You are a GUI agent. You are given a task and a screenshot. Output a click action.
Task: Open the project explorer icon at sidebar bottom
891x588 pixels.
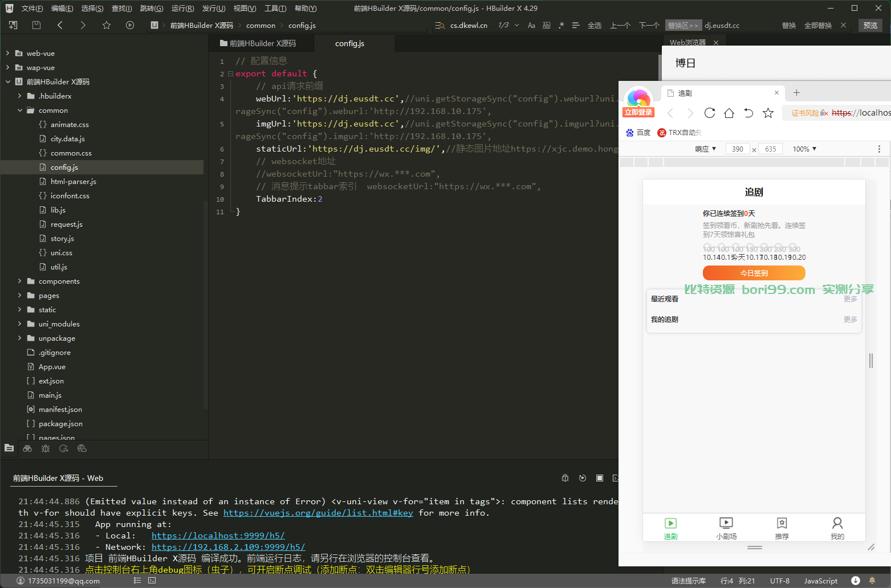[x=9, y=448]
